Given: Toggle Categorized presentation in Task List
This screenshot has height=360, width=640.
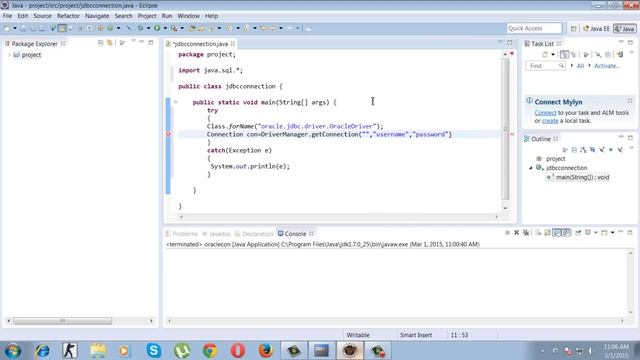Looking at the screenshot, I should 564,54.
